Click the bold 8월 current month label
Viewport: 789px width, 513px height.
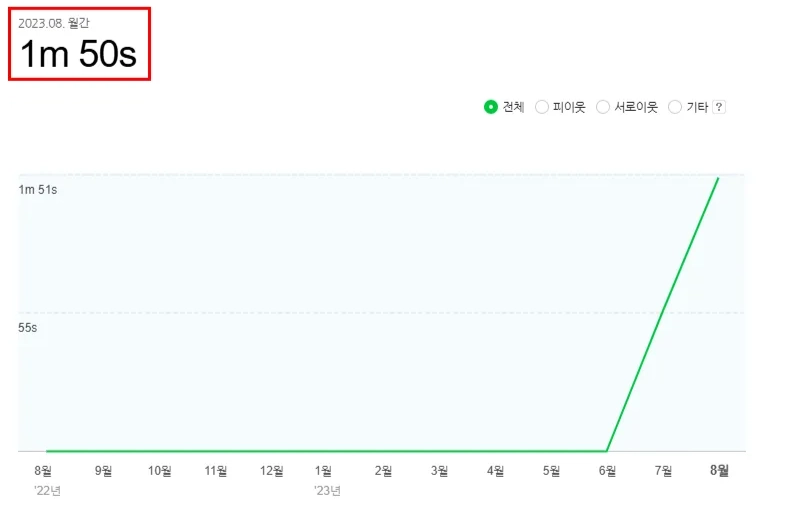[720, 470]
